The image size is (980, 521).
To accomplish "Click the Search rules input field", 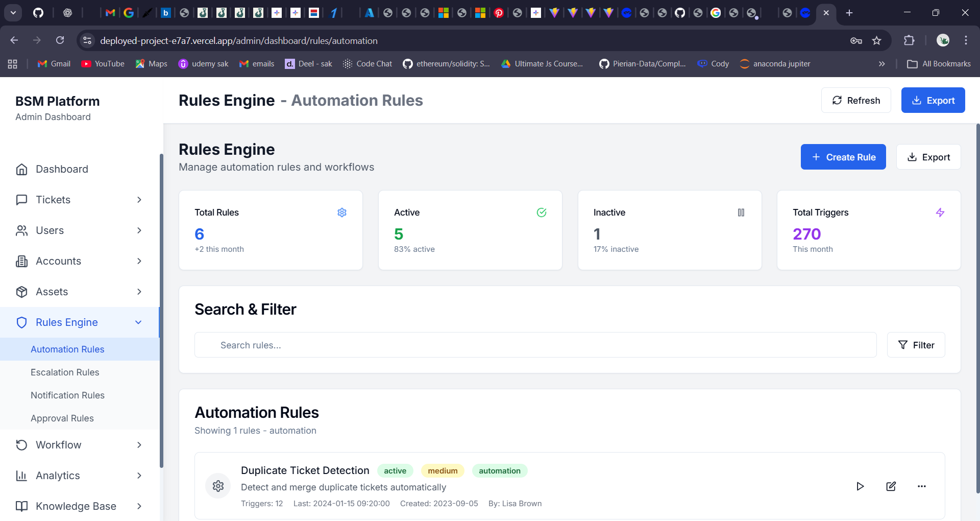I will tap(535, 345).
